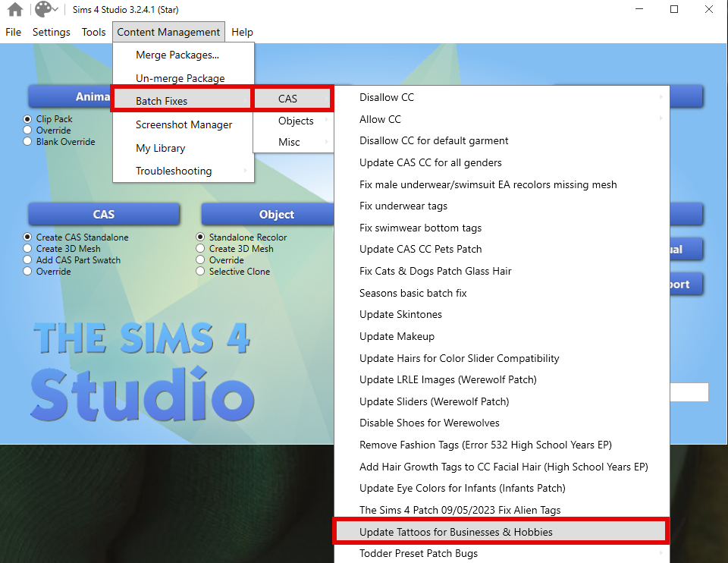Expand Todder Preset Patch Bugs submenu
The width and height of the screenshot is (728, 563).
[x=502, y=553]
